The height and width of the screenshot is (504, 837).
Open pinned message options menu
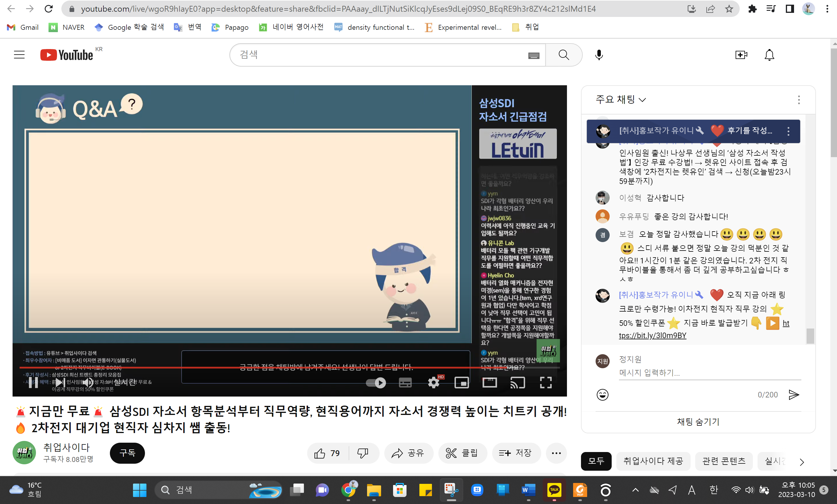[x=788, y=131]
